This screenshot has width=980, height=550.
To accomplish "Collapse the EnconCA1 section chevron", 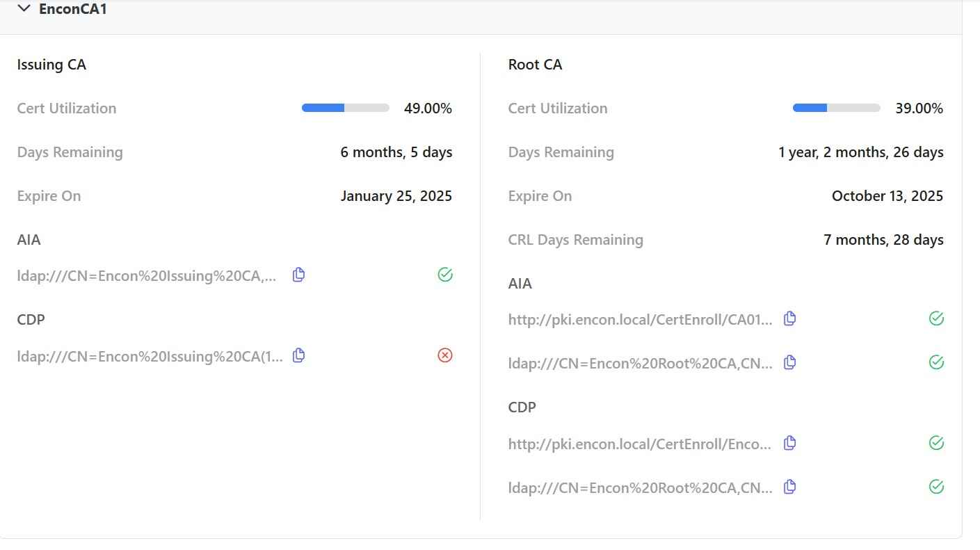I will click(24, 9).
